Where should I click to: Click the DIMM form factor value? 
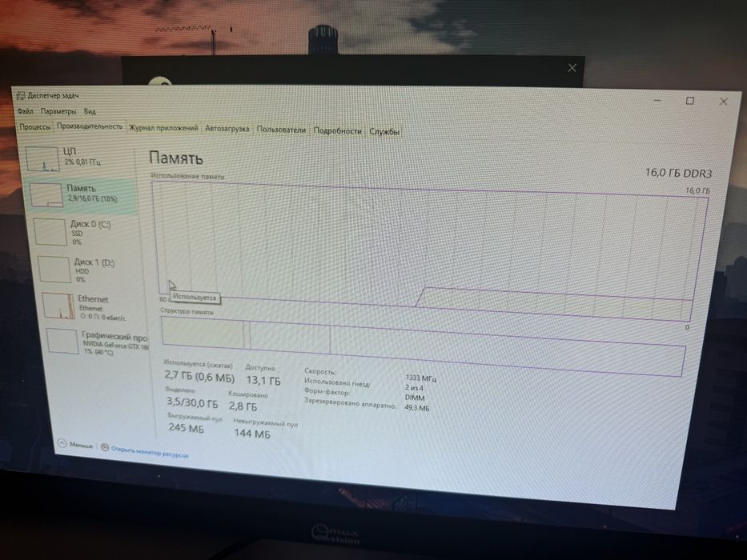pyautogui.click(x=415, y=397)
